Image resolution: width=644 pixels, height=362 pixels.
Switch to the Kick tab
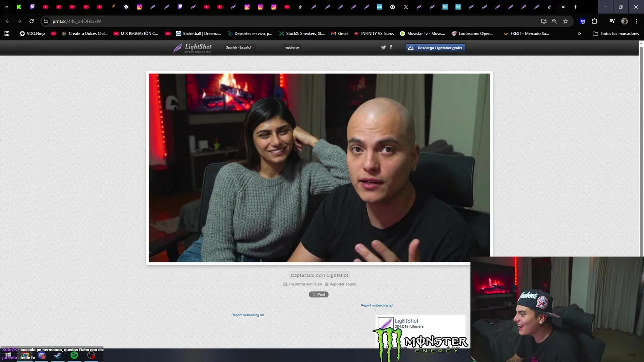click(x=19, y=7)
